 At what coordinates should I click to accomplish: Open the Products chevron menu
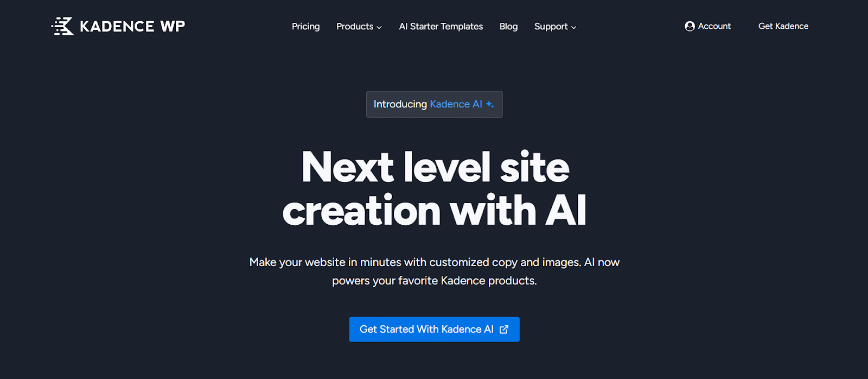coord(379,27)
